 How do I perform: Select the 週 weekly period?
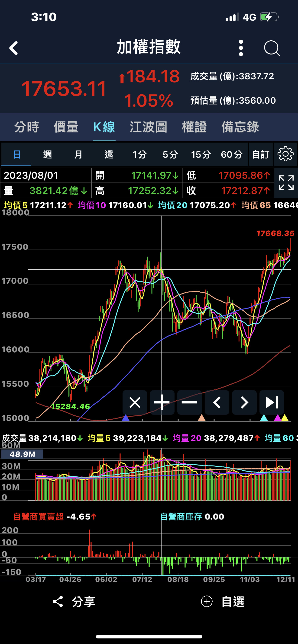point(47,154)
